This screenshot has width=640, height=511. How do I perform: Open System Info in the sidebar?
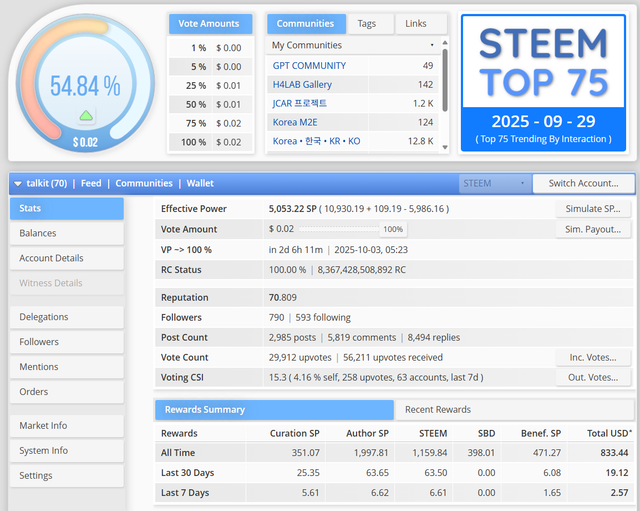click(67, 451)
